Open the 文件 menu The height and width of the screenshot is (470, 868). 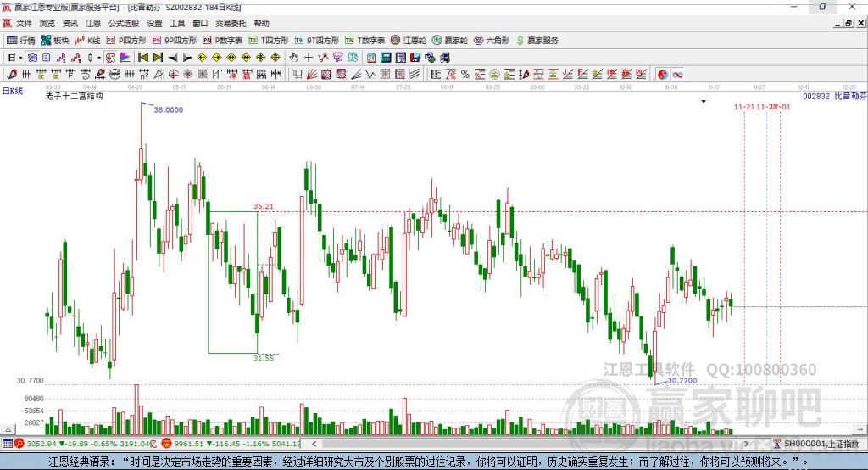(24, 23)
